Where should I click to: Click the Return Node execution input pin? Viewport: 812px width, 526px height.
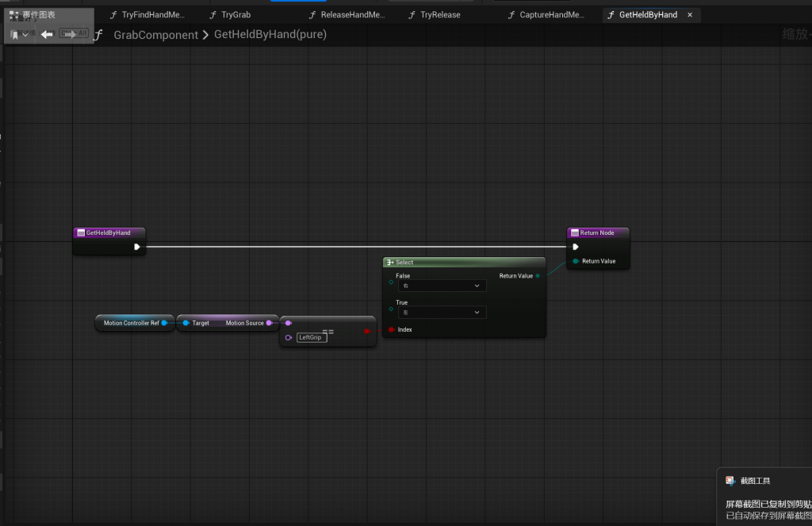click(576, 247)
